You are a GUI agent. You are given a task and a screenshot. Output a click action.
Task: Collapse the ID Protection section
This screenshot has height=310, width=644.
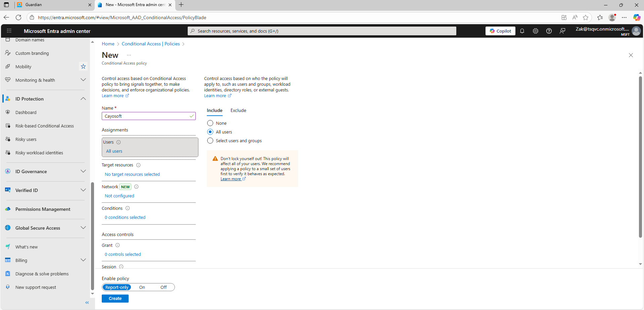(x=83, y=99)
